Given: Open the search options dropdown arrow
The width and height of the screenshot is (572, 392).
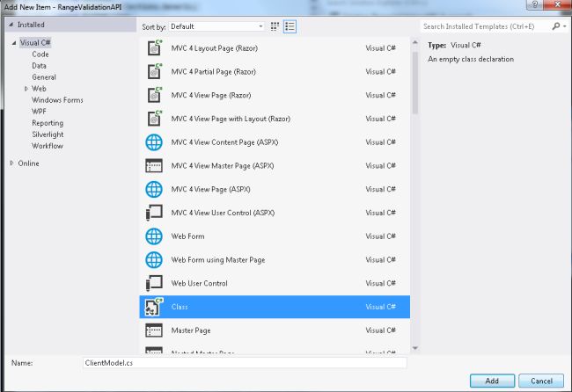Looking at the screenshot, I should click(565, 26).
